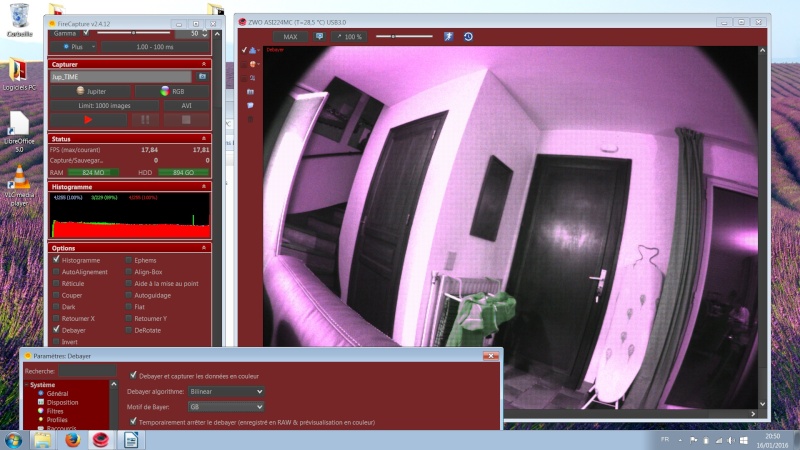Uncheck the Histogramme option

[x=56, y=260]
